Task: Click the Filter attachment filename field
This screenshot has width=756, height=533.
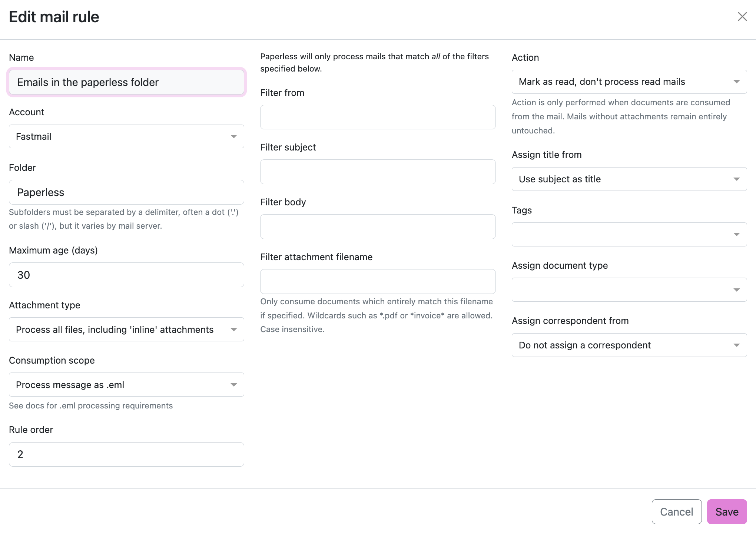Action: tap(378, 282)
